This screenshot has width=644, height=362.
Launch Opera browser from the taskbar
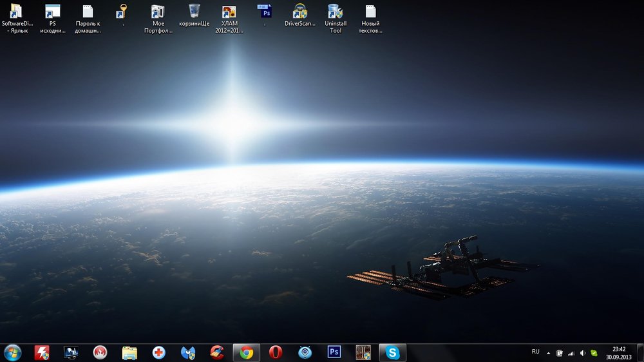point(276,352)
